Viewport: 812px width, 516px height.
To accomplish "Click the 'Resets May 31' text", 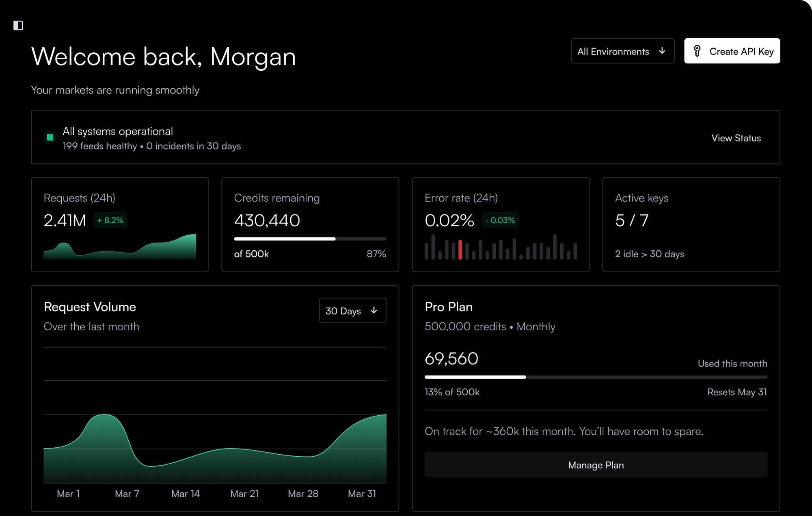I will click(737, 392).
